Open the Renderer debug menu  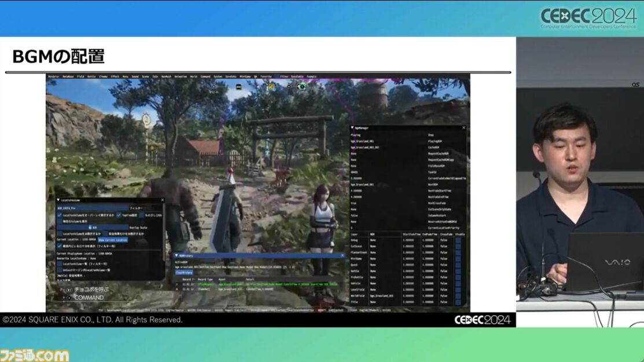pyautogui.click(x=54, y=76)
